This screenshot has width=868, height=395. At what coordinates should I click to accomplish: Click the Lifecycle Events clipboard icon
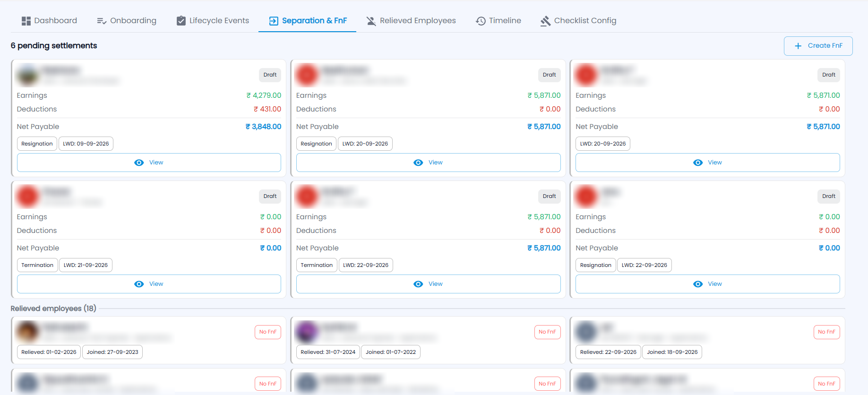(x=181, y=21)
